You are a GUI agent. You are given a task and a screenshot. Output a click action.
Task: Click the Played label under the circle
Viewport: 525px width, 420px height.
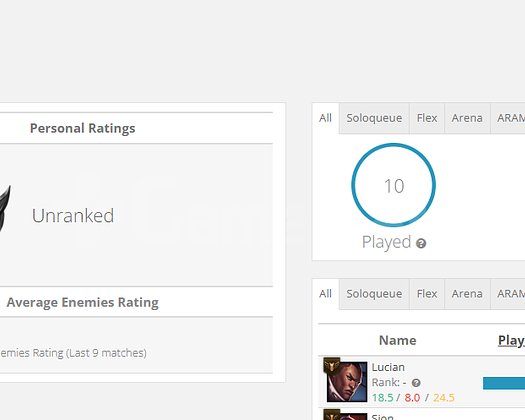pyautogui.click(x=386, y=242)
